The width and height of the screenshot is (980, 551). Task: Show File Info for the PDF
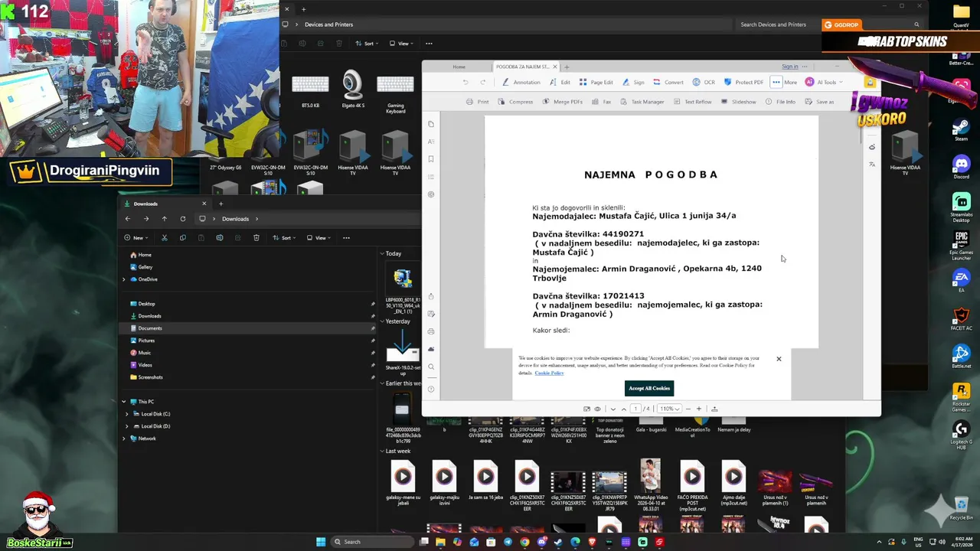(780, 102)
